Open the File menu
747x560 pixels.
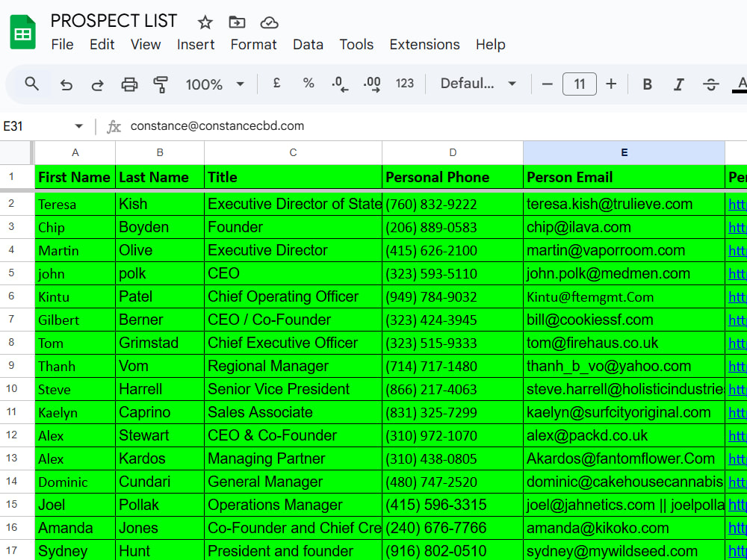coord(63,44)
